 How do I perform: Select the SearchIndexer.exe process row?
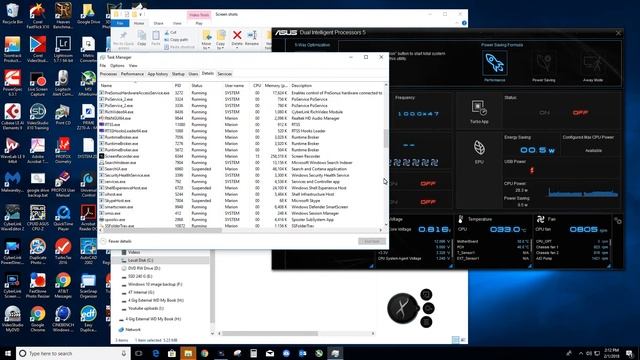point(241,162)
